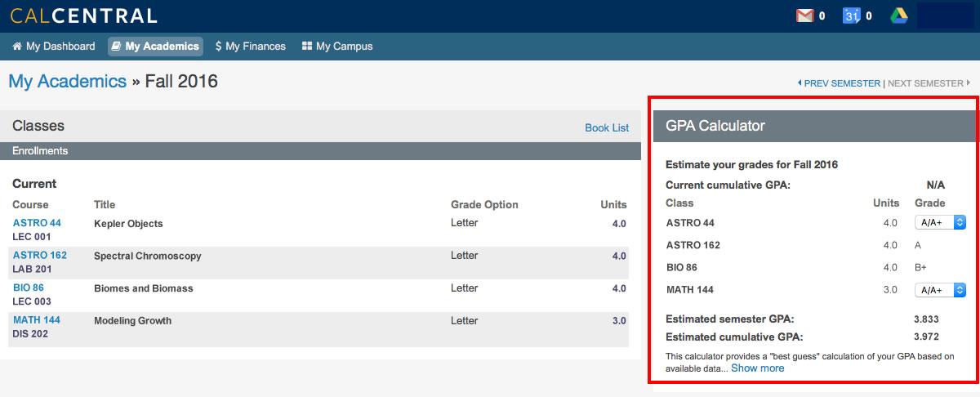Screen dimensions: 980x397
Task: Open the ASTRO 162 course link
Action: [x=40, y=255]
